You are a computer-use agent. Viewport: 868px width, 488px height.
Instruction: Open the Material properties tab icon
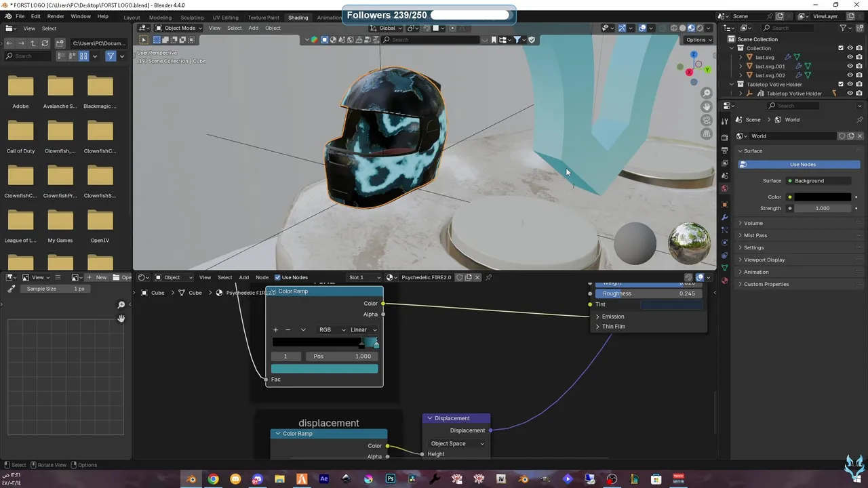click(x=725, y=281)
